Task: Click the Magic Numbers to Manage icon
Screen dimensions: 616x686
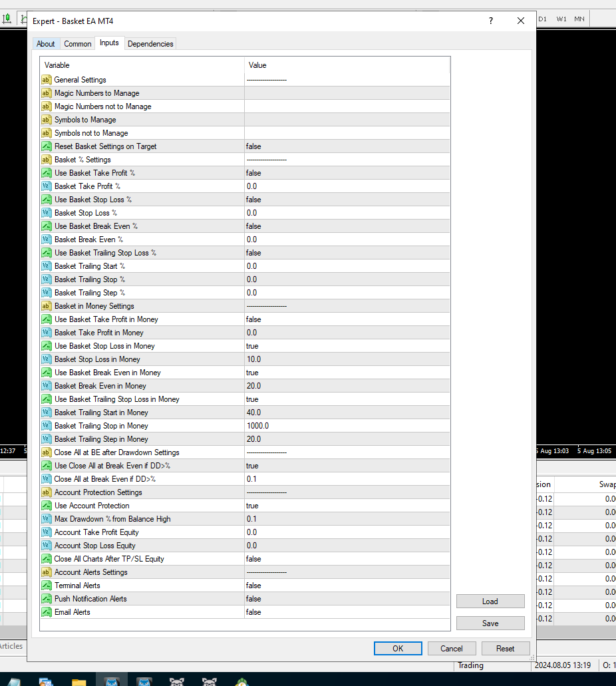Action: pyautogui.click(x=47, y=92)
